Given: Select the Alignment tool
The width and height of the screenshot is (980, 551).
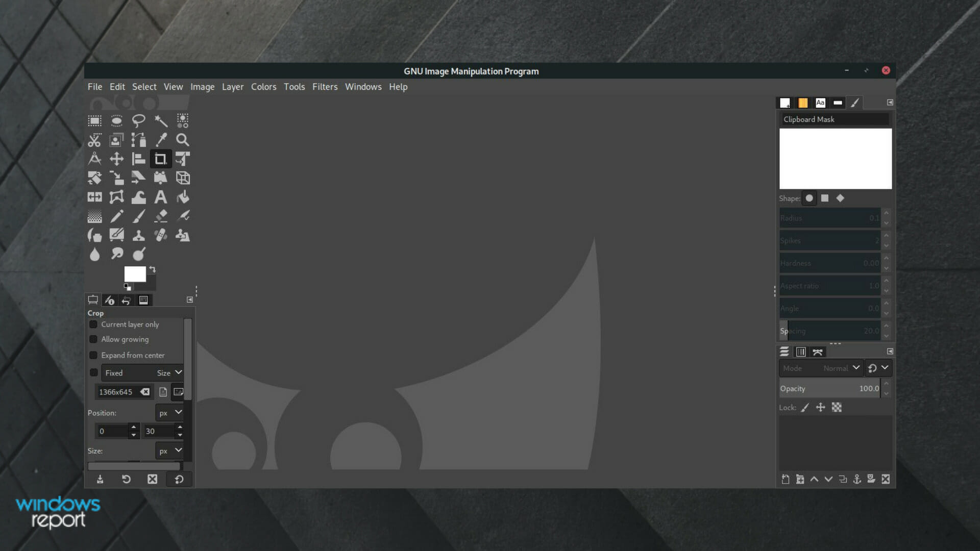Looking at the screenshot, I should coord(138,159).
